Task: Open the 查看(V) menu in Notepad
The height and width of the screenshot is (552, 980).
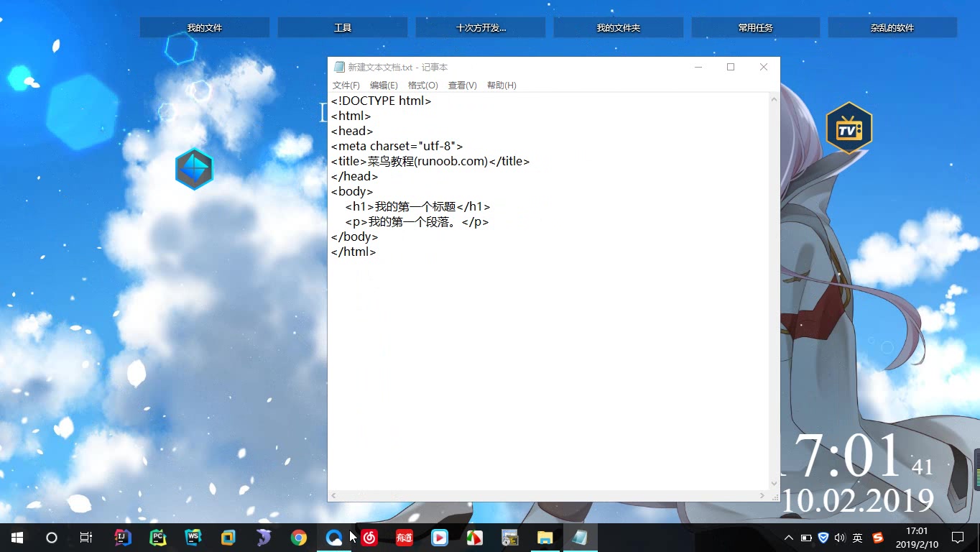Action: (x=462, y=86)
